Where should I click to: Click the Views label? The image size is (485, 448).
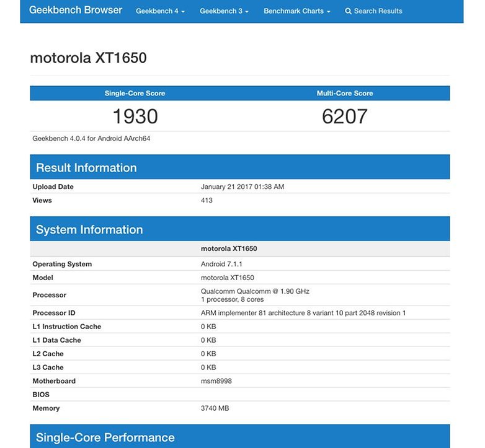coord(42,200)
